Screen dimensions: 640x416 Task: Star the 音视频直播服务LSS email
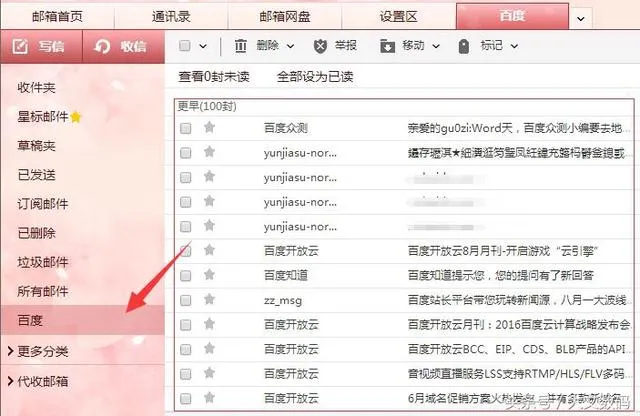(x=209, y=373)
